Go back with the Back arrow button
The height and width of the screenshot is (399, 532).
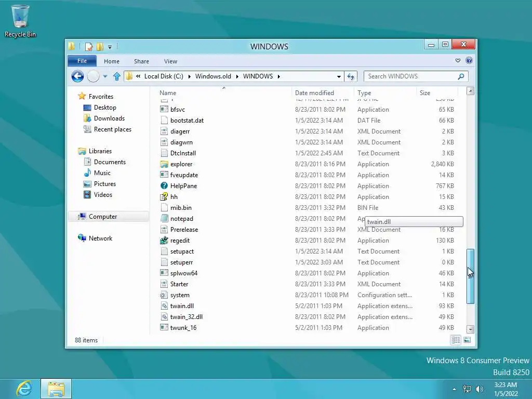pyautogui.click(x=78, y=76)
